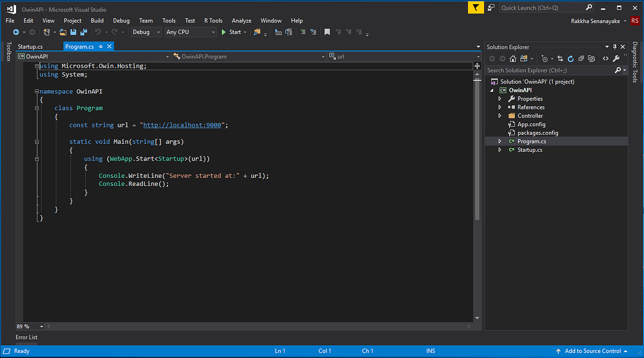Click the Home icon in Solution Explorer toolbar
This screenshot has height=358, width=644.
coord(513,59)
